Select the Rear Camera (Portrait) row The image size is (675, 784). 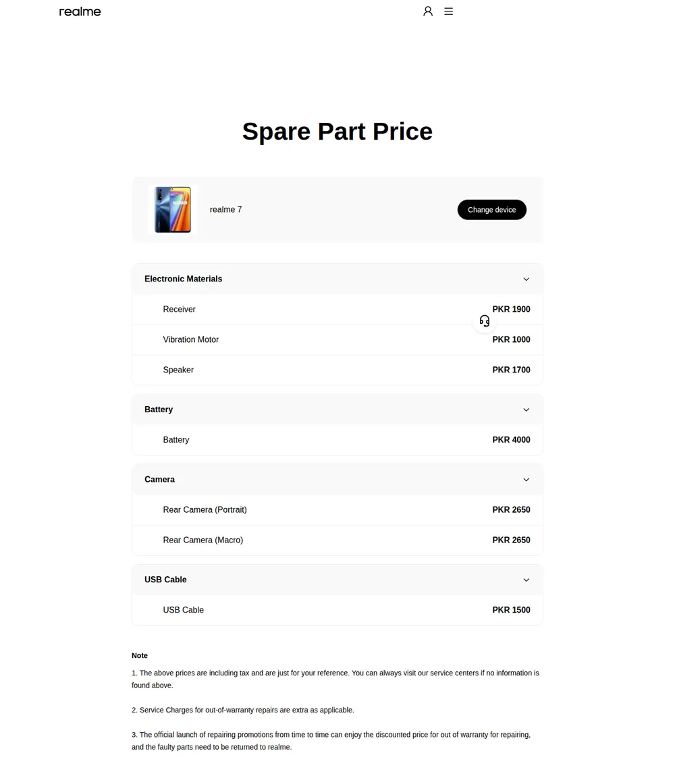pyautogui.click(x=337, y=510)
